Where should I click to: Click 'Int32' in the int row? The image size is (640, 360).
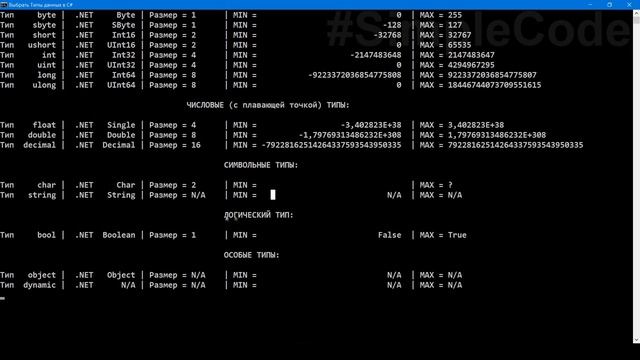click(x=123, y=55)
